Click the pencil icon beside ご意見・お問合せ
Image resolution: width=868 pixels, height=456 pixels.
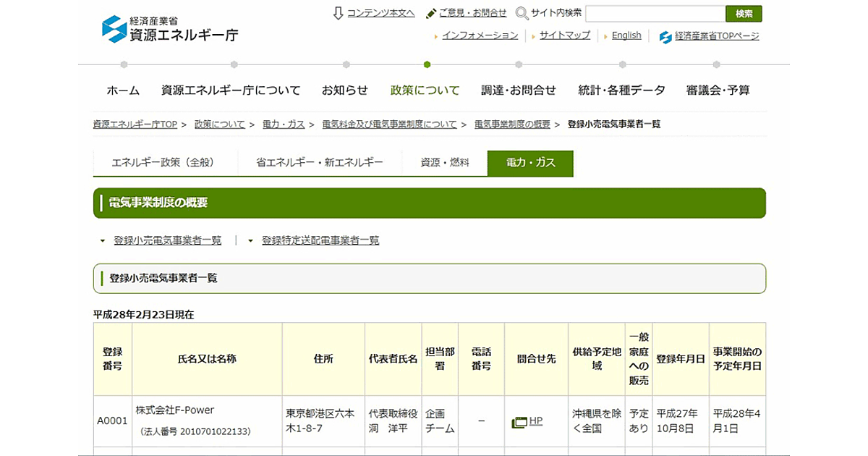pos(431,13)
